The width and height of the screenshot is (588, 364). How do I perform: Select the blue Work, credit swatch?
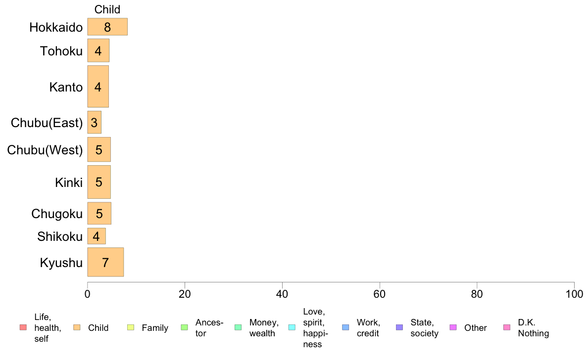(346, 327)
